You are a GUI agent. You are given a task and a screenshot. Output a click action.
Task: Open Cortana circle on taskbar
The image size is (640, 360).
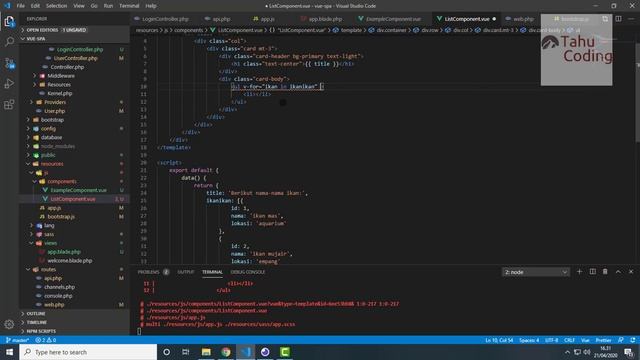pos(167,352)
